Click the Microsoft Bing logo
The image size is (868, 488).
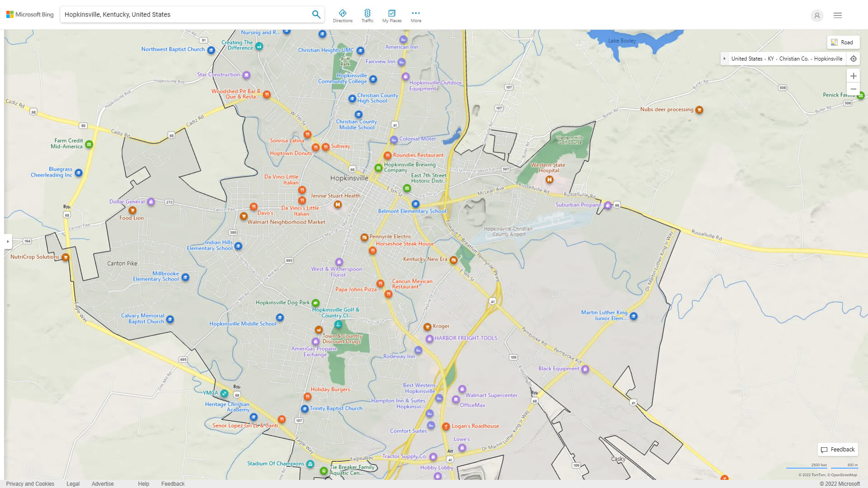(x=29, y=14)
